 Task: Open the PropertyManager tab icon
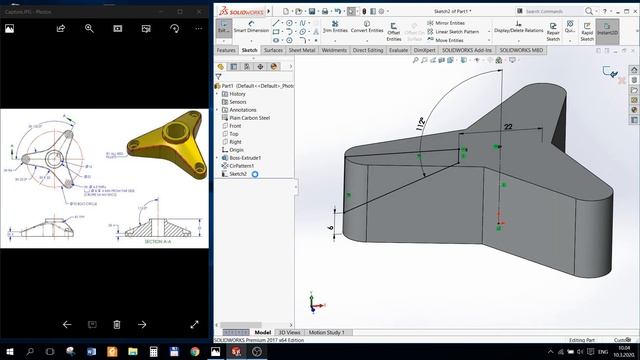tap(234, 67)
